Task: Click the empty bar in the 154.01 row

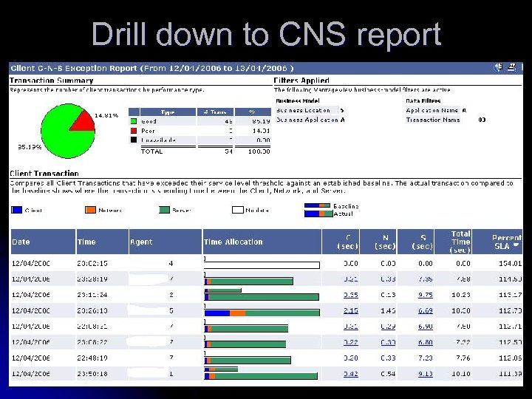Action: pyautogui.click(x=262, y=265)
